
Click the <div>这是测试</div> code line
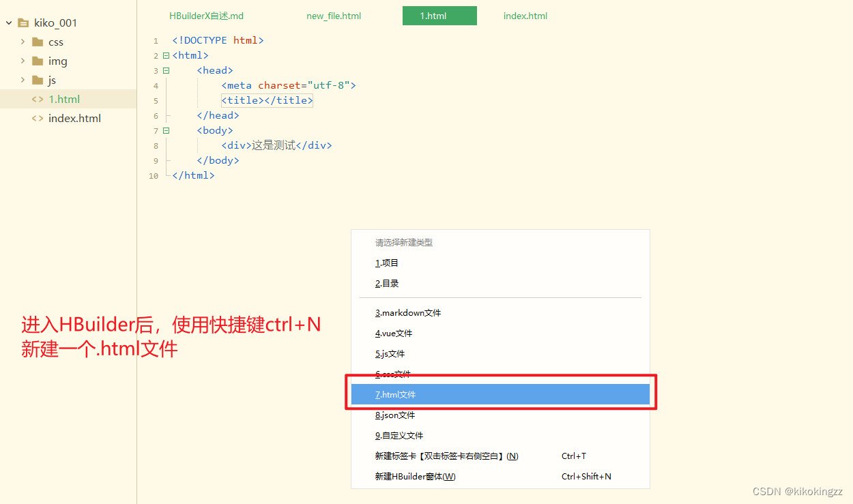pyautogui.click(x=276, y=145)
